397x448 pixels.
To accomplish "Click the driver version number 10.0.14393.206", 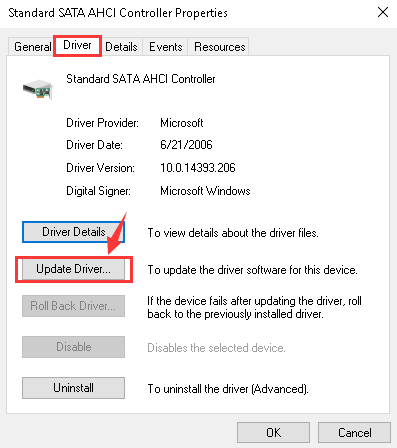I will pos(198,168).
